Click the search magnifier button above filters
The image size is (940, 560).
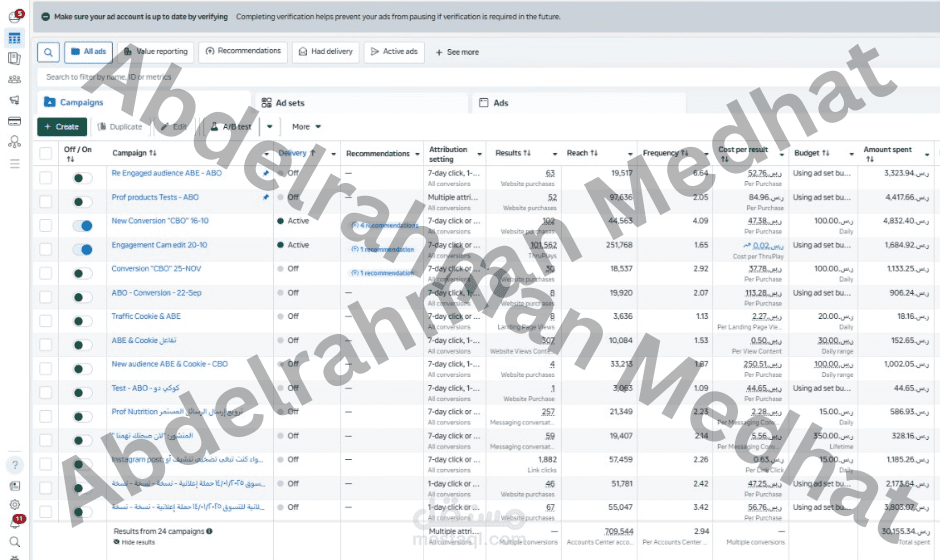click(49, 52)
